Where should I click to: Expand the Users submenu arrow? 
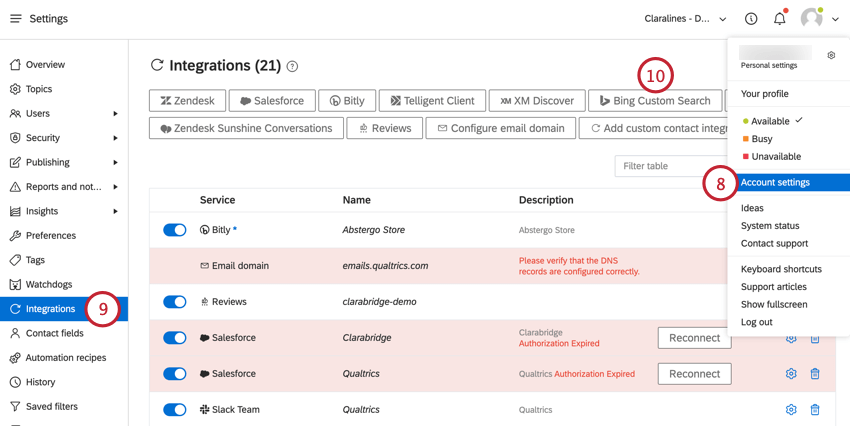[115, 113]
